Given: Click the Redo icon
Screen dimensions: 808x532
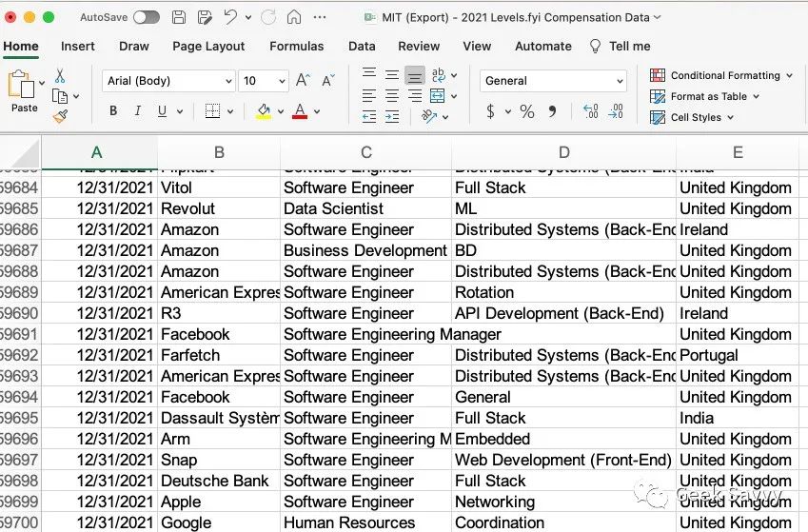Looking at the screenshot, I should (x=268, y=17).
